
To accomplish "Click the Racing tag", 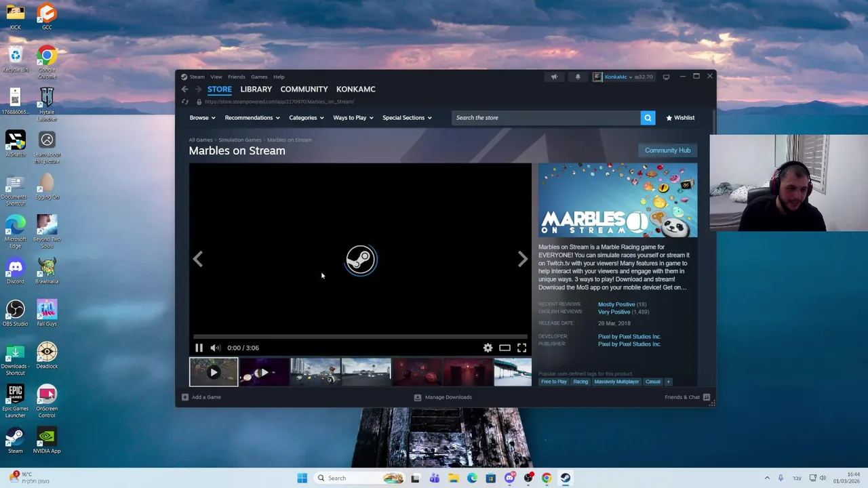I will tap(580, 382).
